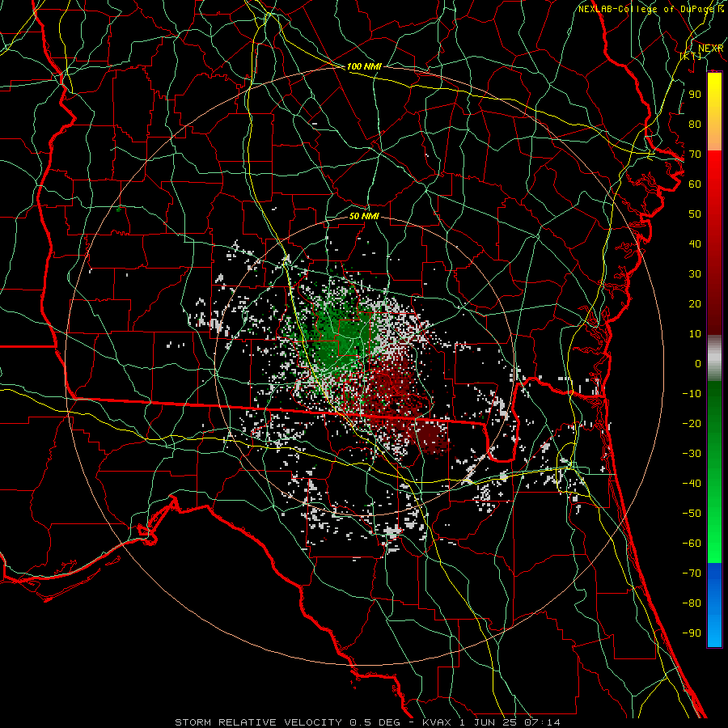This screenshot has height=728, width=728.
Task: Click the -90 value on the velocity scale
Action: [692, 633]
